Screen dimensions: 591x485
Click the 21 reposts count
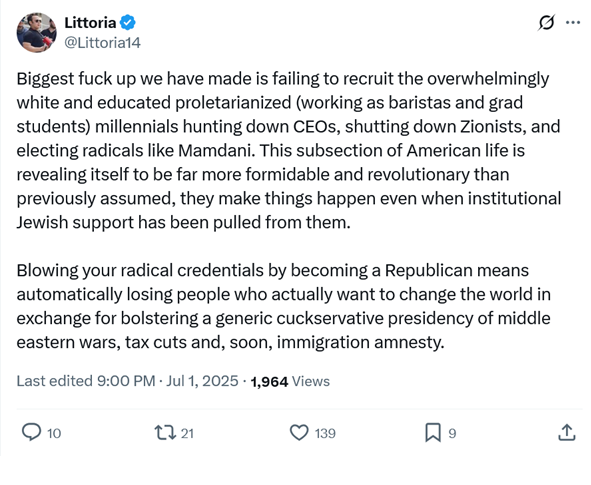[x=187, y=433]
